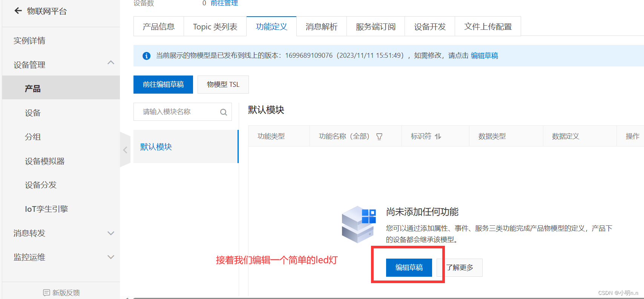
Task: Click the blue info icon in the notice banner
Action: (146, 56)
